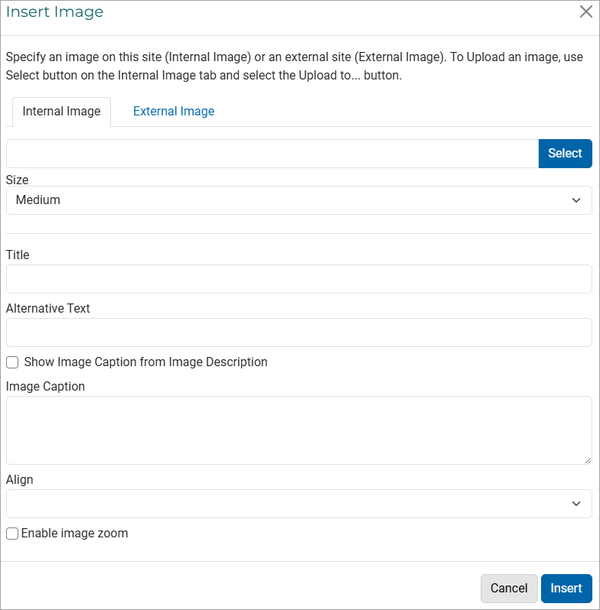This screenshot has height=610, width=600.
Task: Click the Insert button
Action: (x=566, y=588)
